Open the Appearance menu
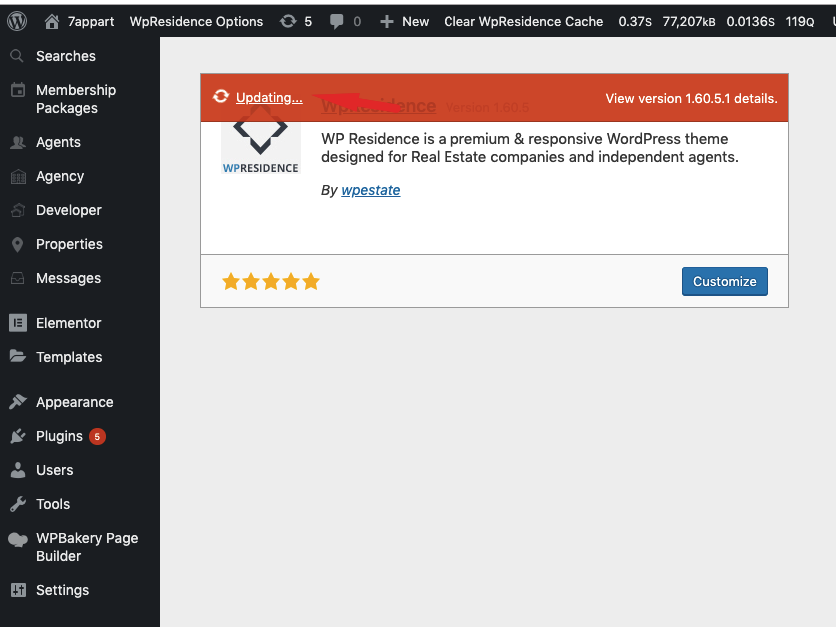836x627 pixels. [75, 402]
